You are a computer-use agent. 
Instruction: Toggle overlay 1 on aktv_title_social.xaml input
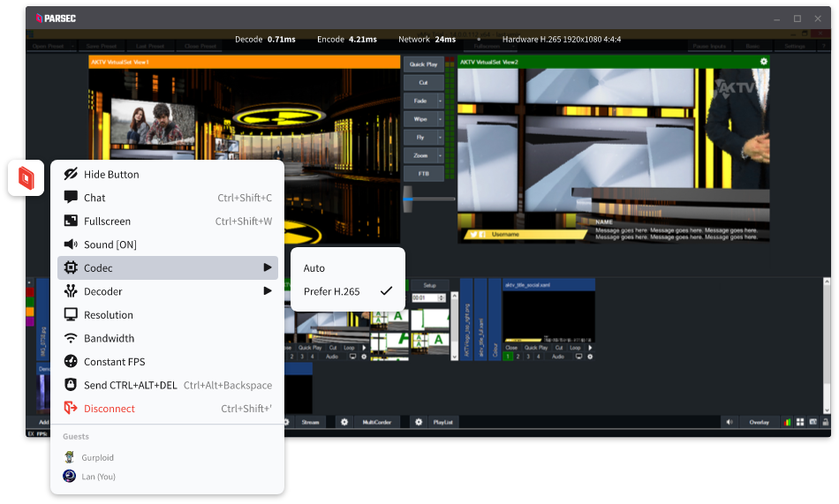point(508,357)
